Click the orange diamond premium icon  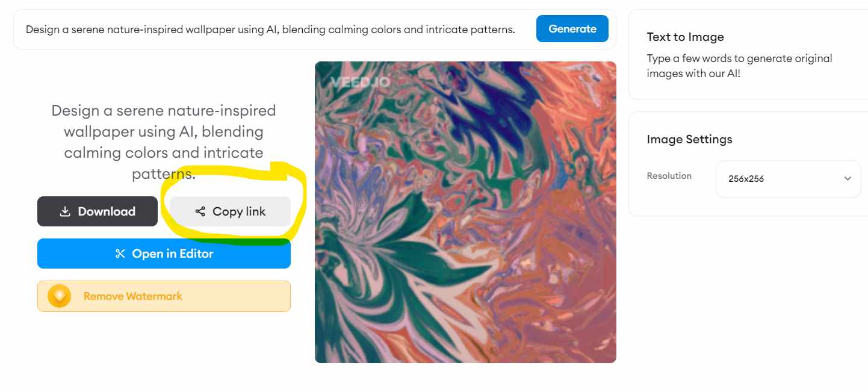60,296
